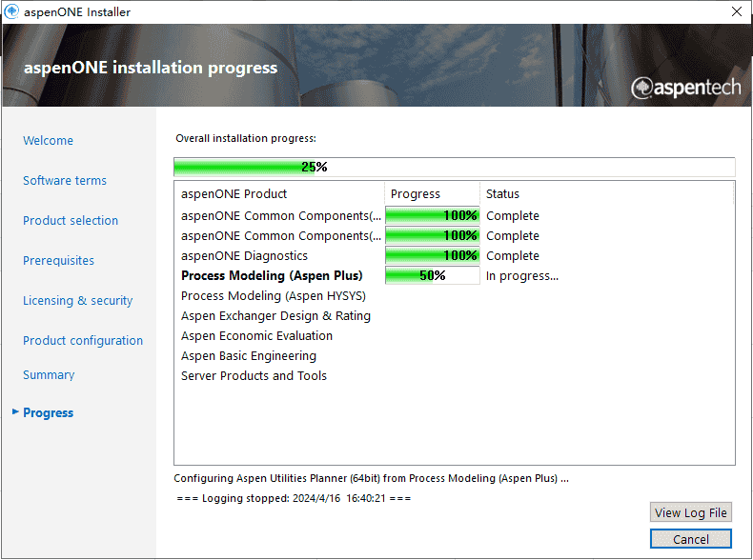
Task: Click the Progress column header
Action: coord(416,194)
